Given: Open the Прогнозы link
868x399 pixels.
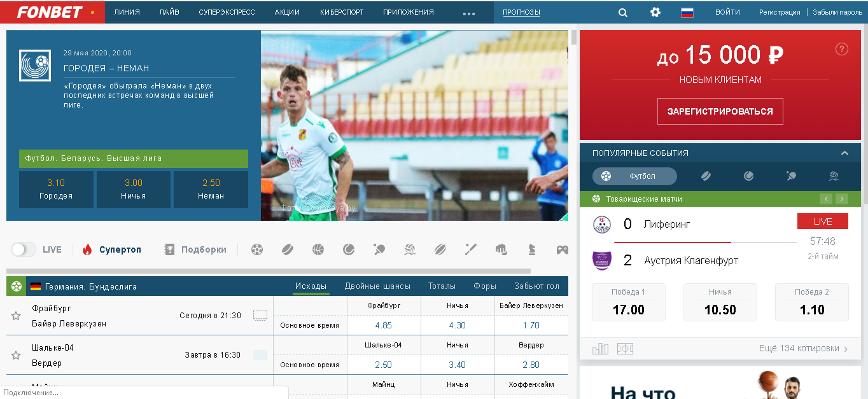Looking at the screenshot, I should coord(521,12).
